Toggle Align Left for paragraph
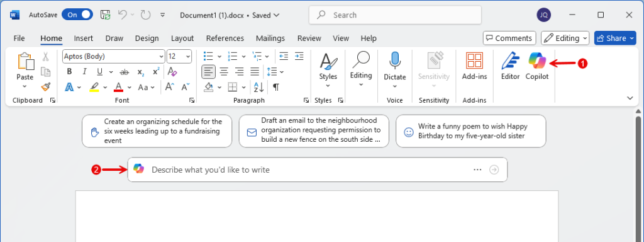Image resolution: width=644 pixels, height=242 pixels. [209, 72]
